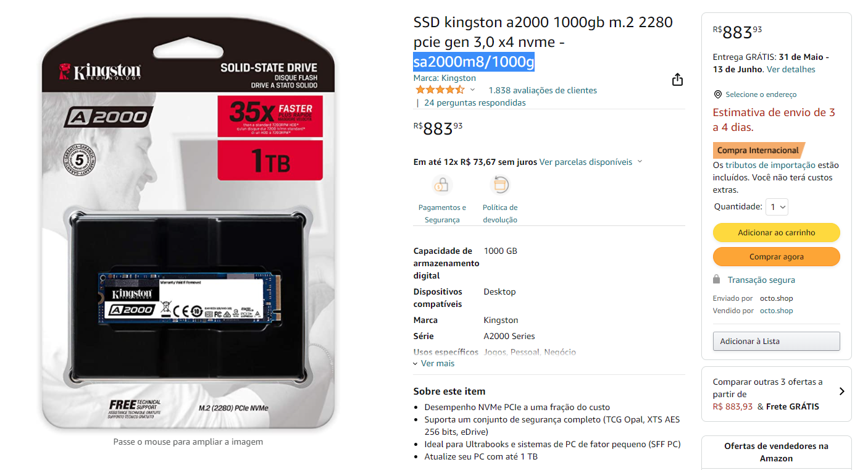Click the star rating icons
Viewport: 868px width, 470px height.
click(440, 90)
